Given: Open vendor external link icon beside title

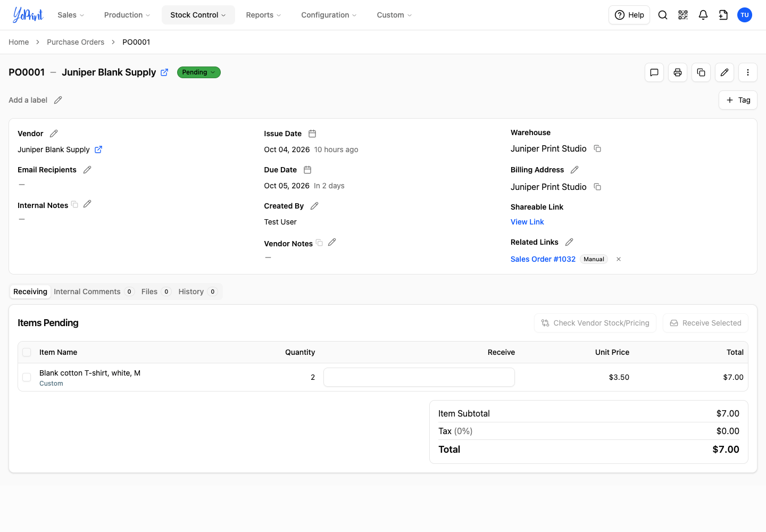Looking at the screenshot, I should pyautogui.click(x=164, y=72).
